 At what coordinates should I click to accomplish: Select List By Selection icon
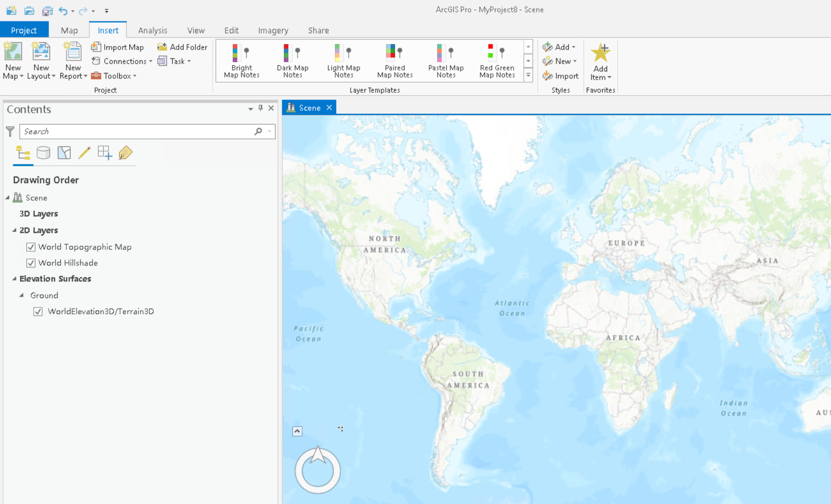tap(64, 153)
